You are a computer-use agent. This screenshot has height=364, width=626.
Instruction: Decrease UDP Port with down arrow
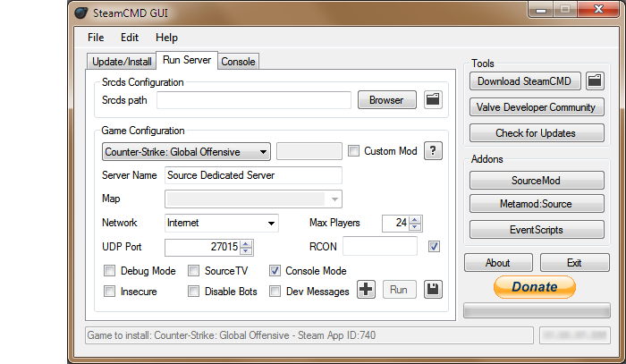pyautogui.click(x=246, y=250)
